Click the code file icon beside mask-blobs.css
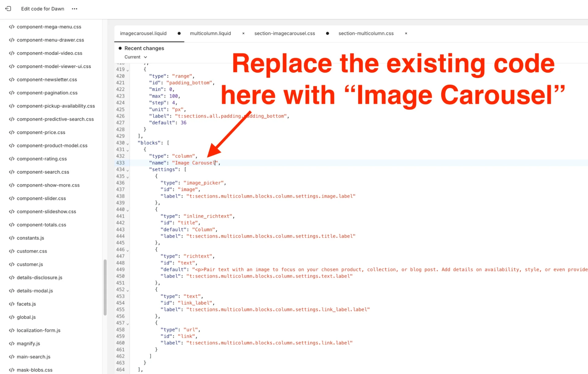The height and width of the screenshot is (374, 588). click(12, 370)
